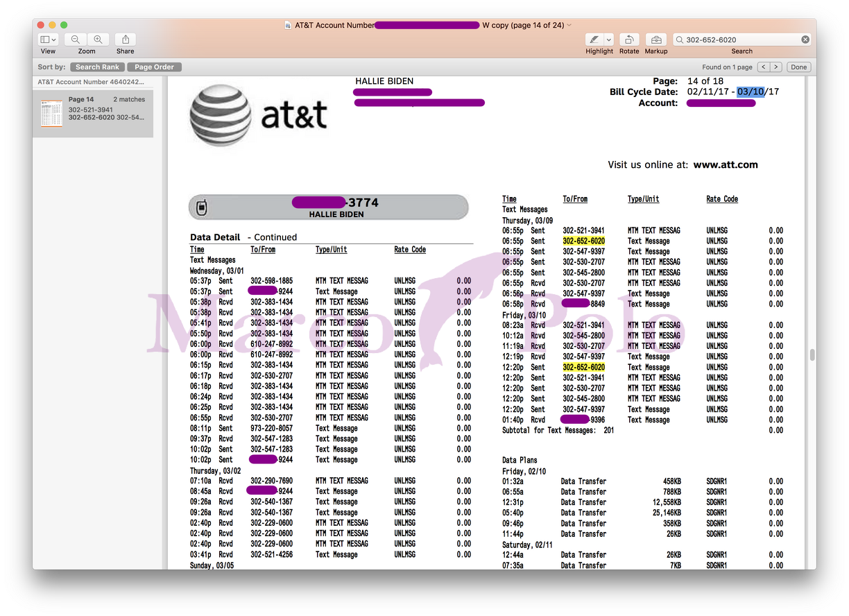Click the 'Thursday, 03/09' date heading

(x=528, y=220)
